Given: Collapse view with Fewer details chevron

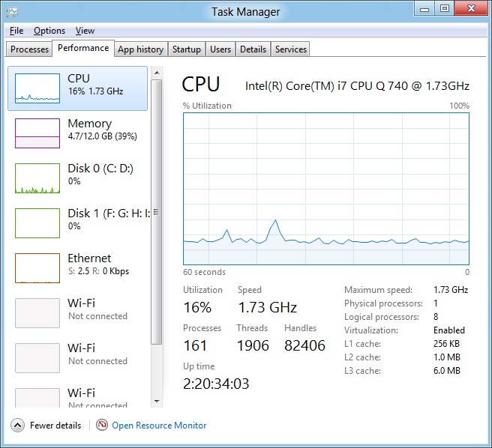Looking at the screenshot, I should click(17, 426).
